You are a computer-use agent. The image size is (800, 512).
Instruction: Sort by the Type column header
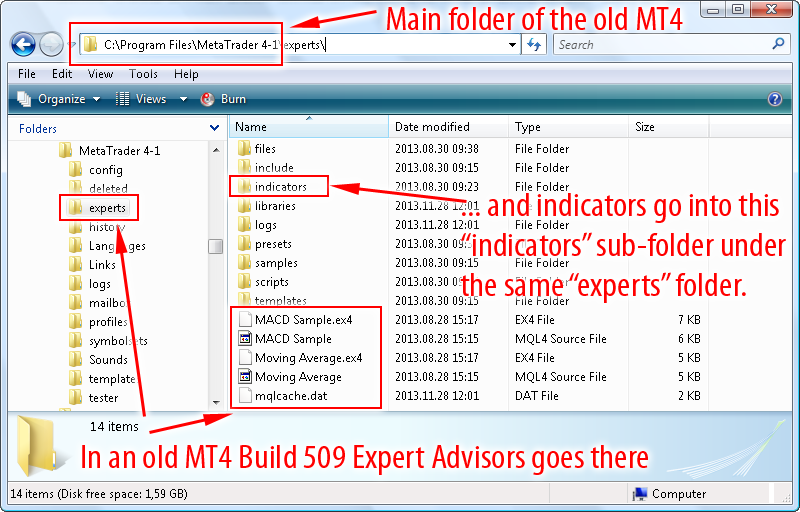568,126
